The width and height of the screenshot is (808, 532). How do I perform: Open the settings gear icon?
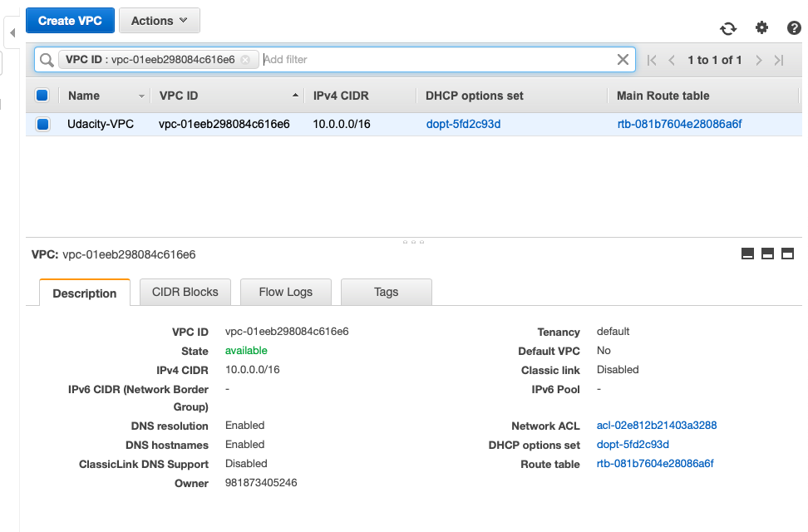pos(761,27)
